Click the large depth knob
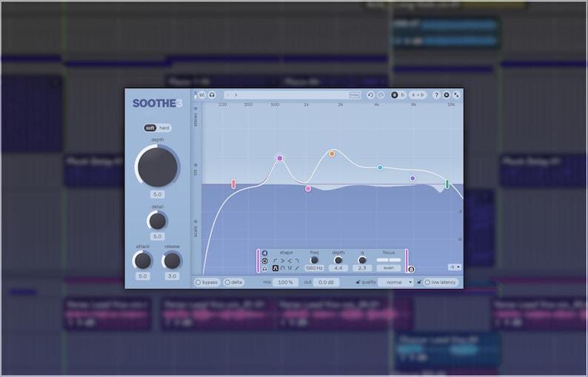The height and width of the screenshot is (377, 588). (x=158, y=167)
